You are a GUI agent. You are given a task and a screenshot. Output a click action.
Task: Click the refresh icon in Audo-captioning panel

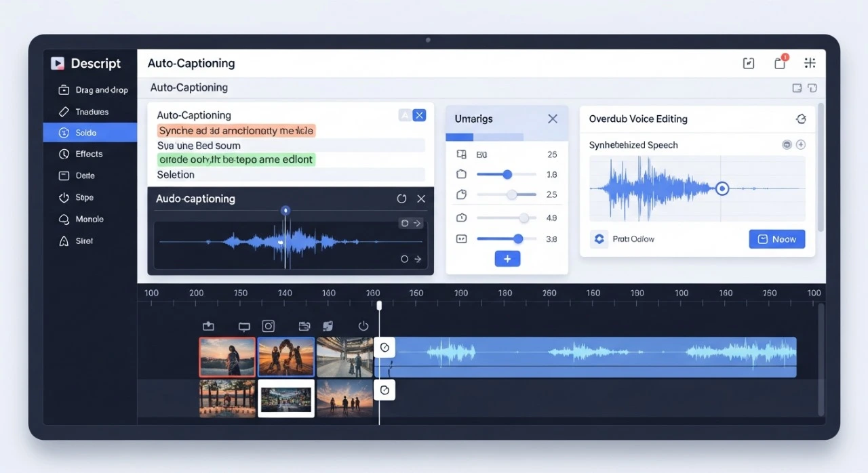(401, 199)
